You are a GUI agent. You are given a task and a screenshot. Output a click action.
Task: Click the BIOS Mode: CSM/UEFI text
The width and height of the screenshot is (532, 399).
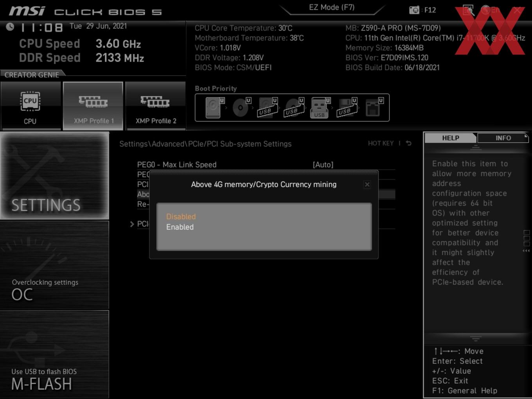[x=233, y=67]
